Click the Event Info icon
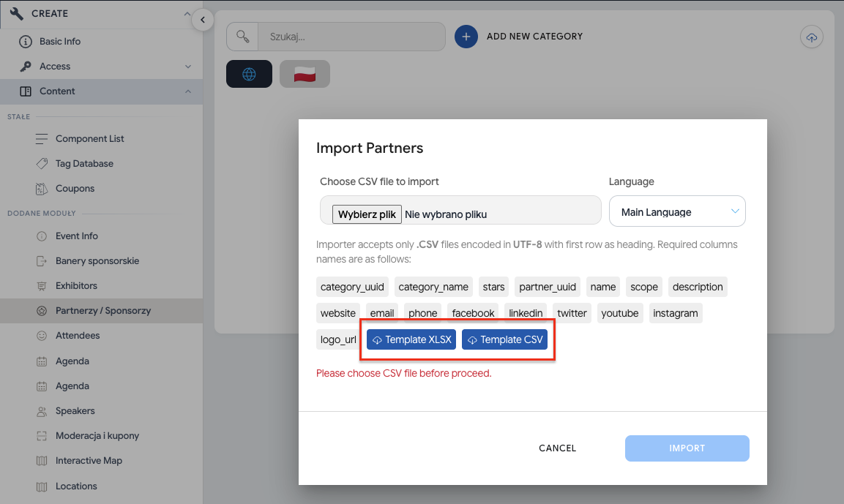844x504 pixels. tap(42, 236)
